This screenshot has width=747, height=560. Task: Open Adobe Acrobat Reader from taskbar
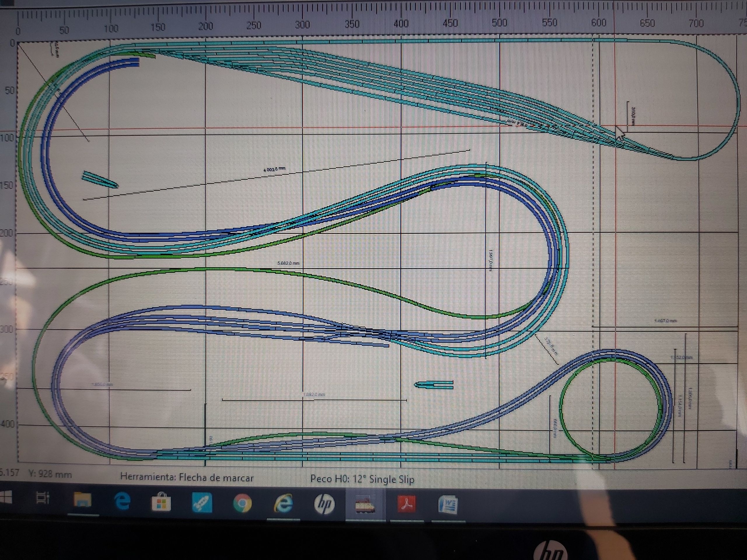(x=406, y=504)
